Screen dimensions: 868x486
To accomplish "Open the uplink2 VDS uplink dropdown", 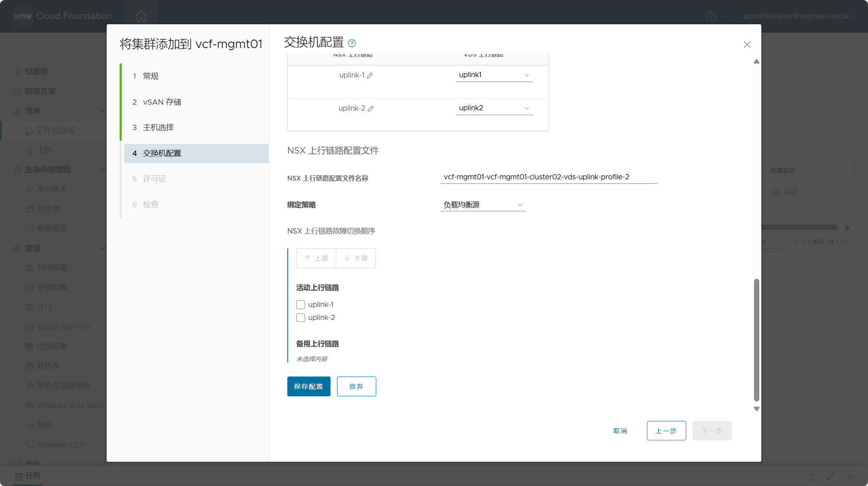I will (494, 108).
